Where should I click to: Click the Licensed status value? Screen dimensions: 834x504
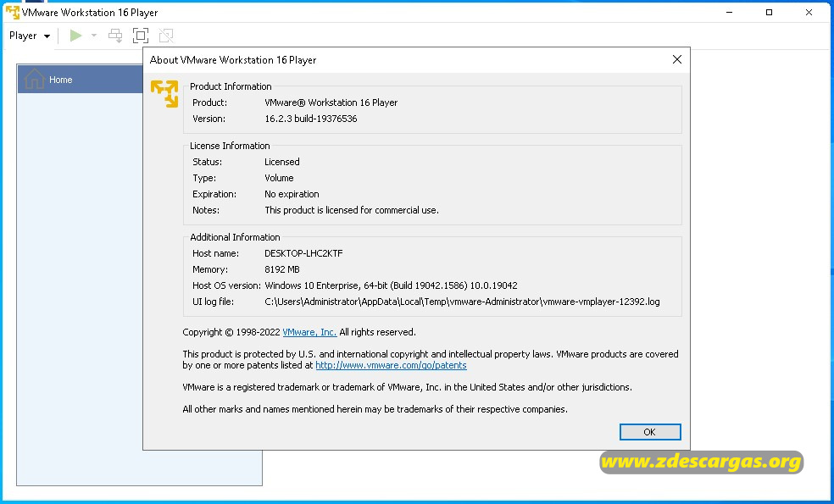click(x=282, y=162)
